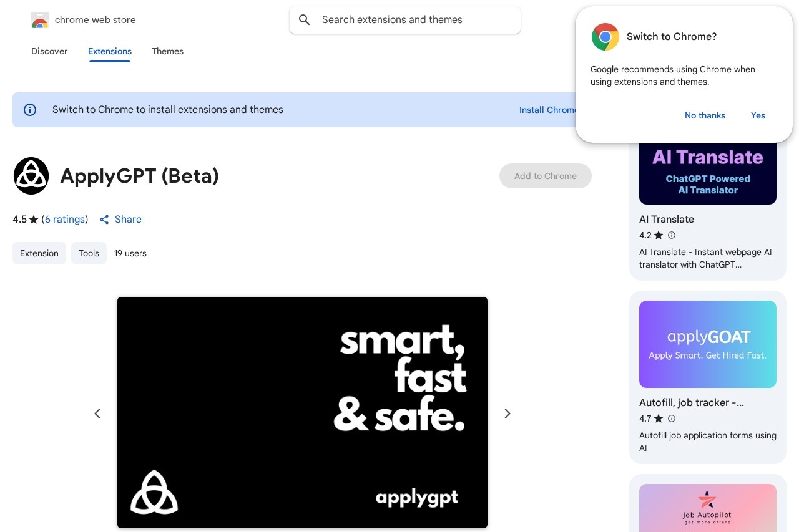Go to the previous carousel screenshot
799x532 pixels.
(x=97, y=413)
